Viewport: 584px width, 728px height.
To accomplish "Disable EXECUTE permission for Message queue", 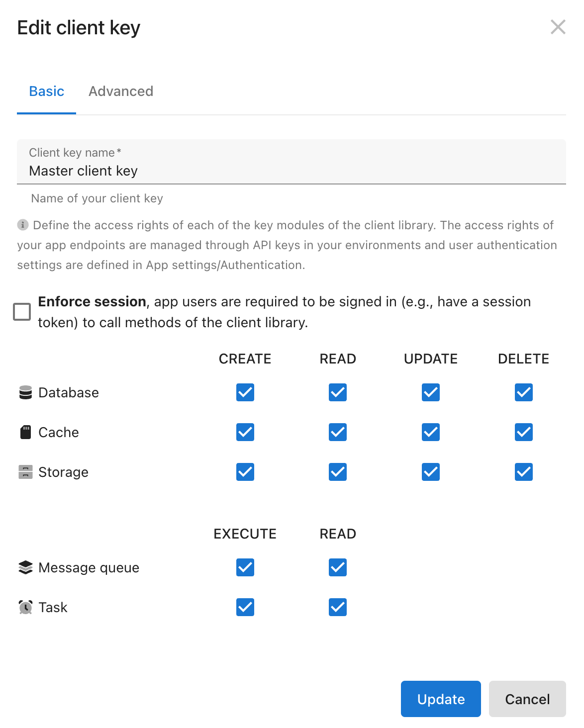I will (245, 567).
